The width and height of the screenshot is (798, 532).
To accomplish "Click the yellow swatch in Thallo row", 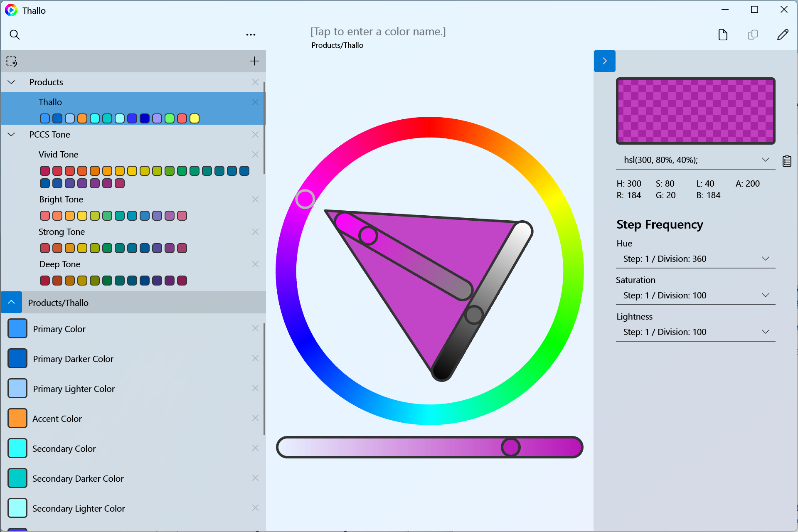I will (195, 118).
